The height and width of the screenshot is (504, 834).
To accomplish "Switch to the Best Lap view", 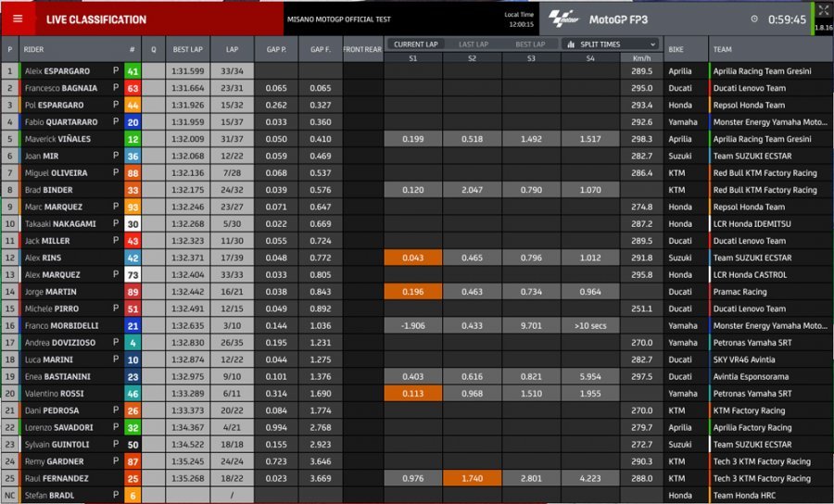I will click(x=530, y=44).
